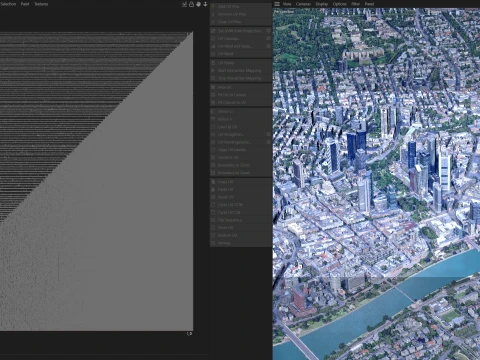
Task: Click Cycle UV CW
Action: point(241,212)
